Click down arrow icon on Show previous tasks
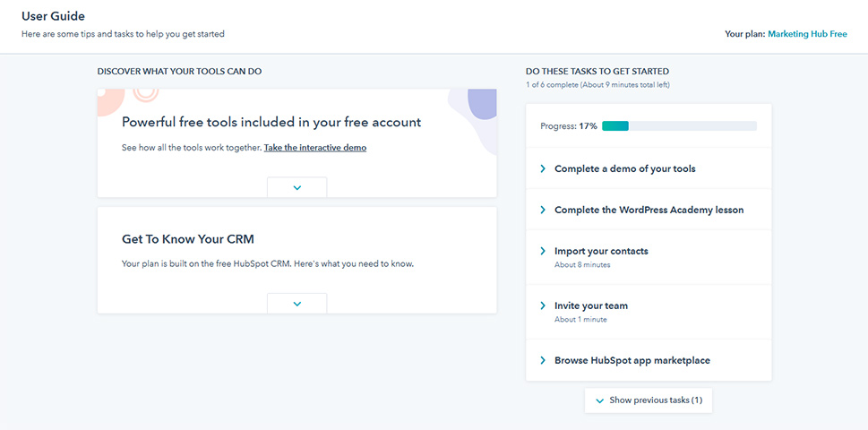Image resolution: width=868 pixels, height=430 pixels. (599, 400)
